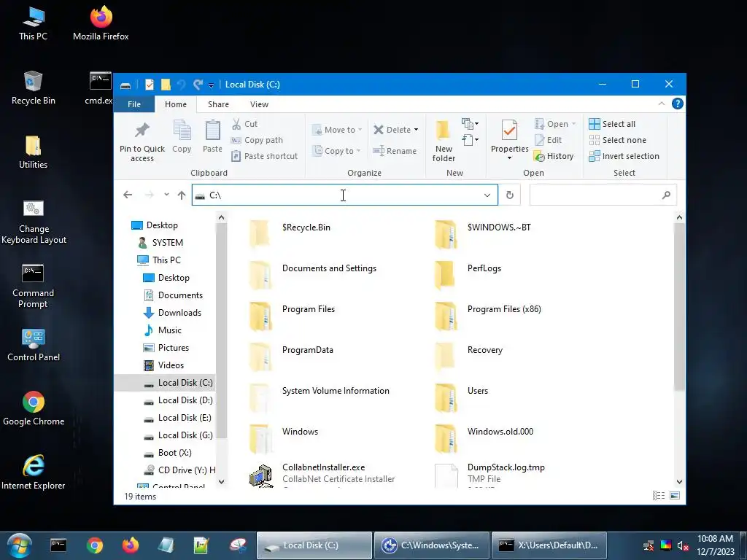Viewport: 747px width, 560px height.
Task: Select the Control Panel desktop icon
Action: coord(34,345)
